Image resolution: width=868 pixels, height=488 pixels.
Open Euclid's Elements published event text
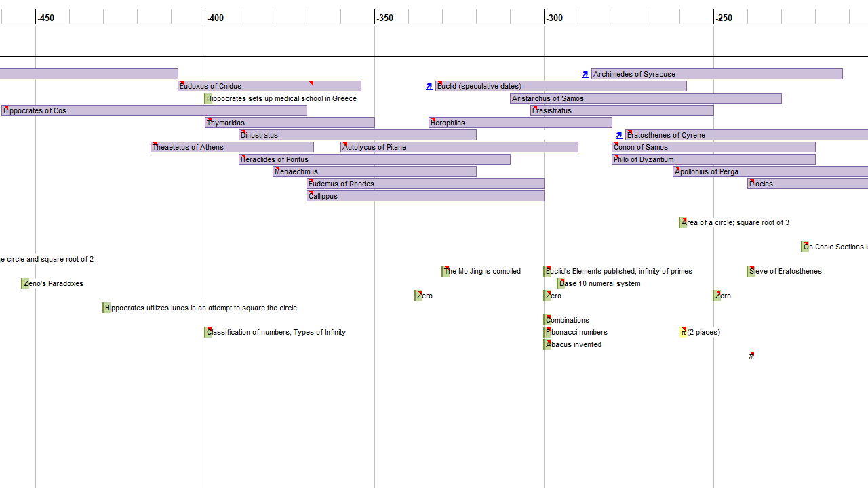(619, 271)
